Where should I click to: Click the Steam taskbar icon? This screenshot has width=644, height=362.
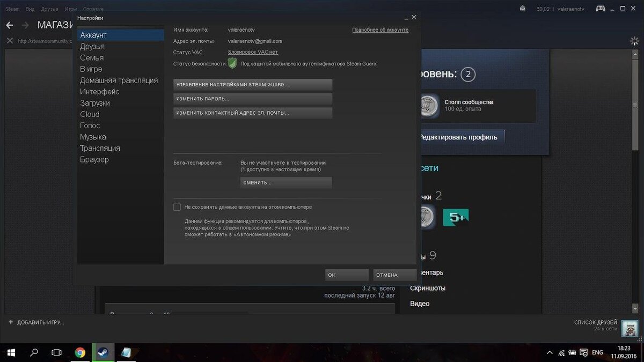[102, 352]
